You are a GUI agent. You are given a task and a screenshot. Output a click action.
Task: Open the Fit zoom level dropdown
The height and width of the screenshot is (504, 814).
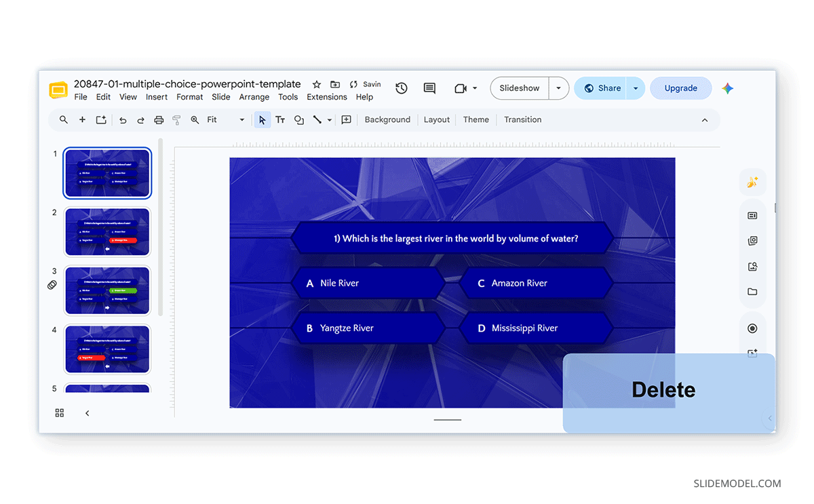(x=226, y=120)
